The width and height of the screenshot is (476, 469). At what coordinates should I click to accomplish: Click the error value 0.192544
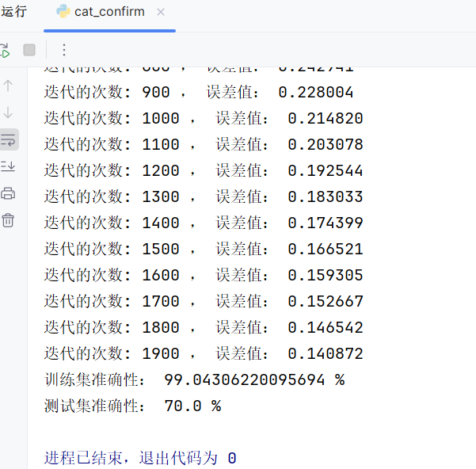coord(326,170)
